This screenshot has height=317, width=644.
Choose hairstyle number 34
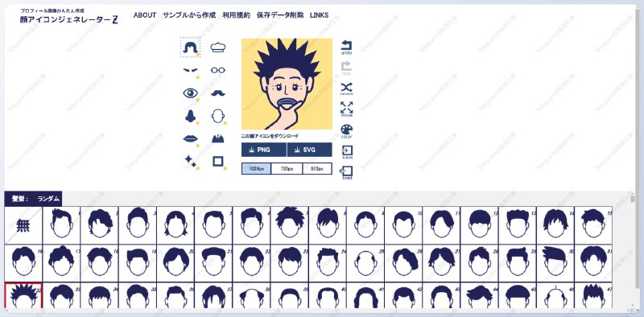point(99,295)
